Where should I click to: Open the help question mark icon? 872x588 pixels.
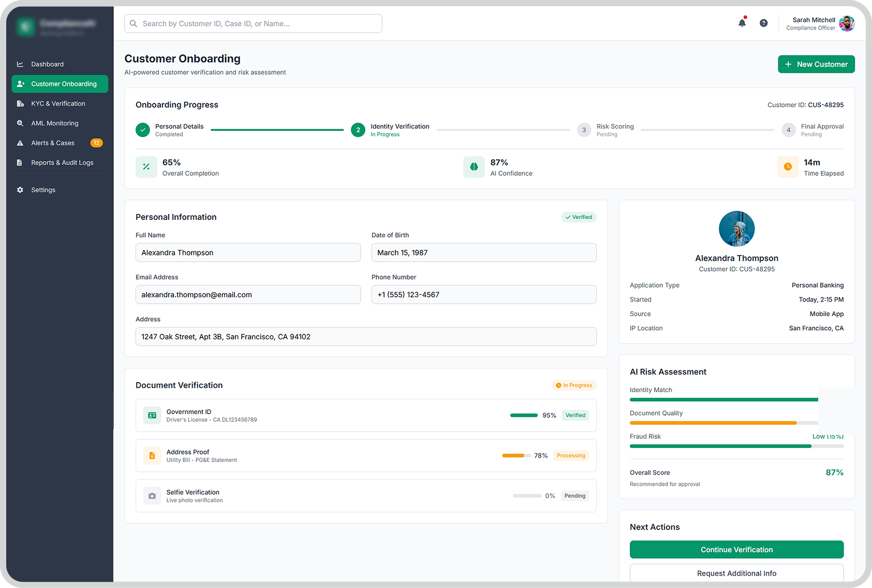coord(763,23)
